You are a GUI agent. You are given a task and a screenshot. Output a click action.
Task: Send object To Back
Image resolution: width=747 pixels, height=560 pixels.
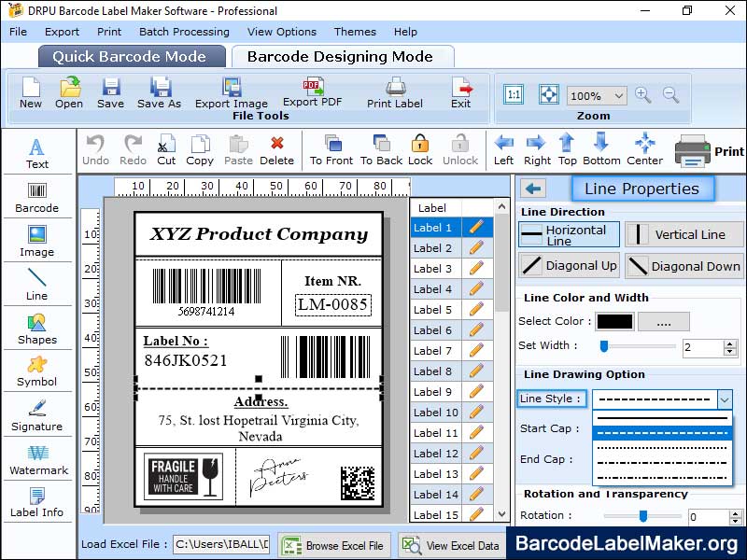pyautogui.click(x=382, y=150)
